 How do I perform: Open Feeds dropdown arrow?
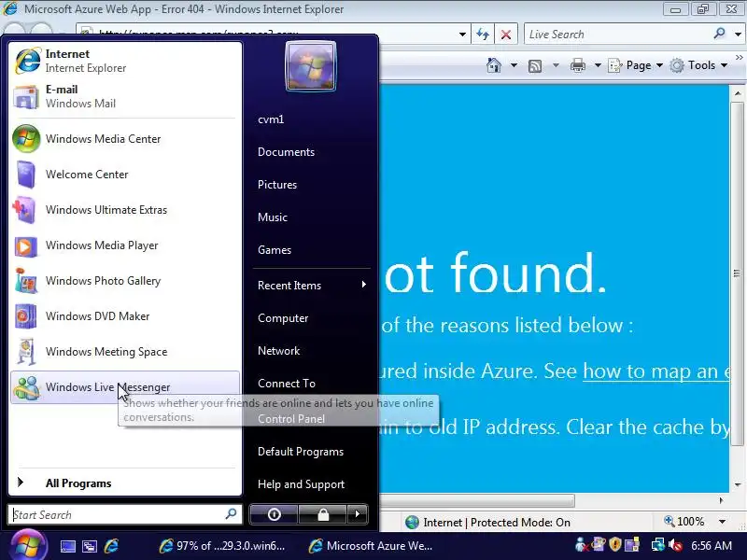click(556, 65)
